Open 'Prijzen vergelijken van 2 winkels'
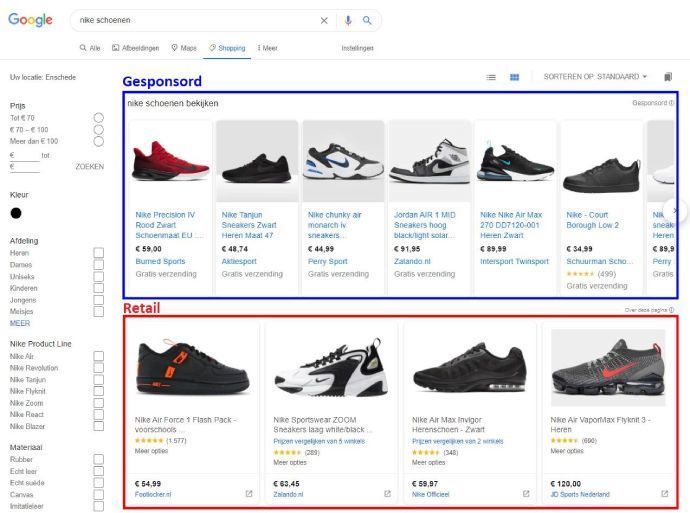Screen dimensions: 690x513 pyautogui.click(x=458, y=441)
